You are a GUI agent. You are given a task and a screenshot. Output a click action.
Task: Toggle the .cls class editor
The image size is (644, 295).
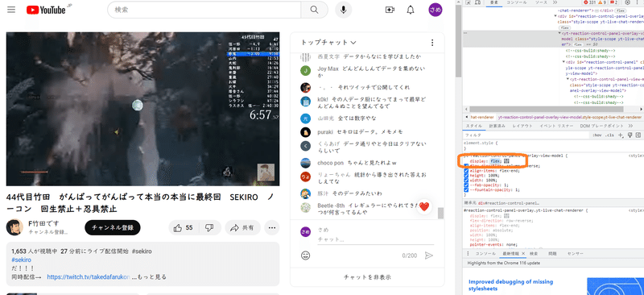(610, 135)
